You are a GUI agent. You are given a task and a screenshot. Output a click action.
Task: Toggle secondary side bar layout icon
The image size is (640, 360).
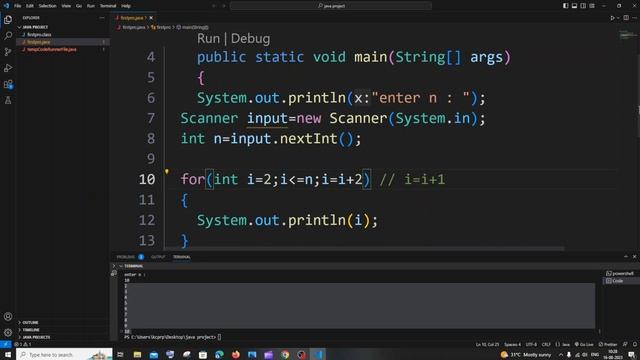click(x=583, y=6)
